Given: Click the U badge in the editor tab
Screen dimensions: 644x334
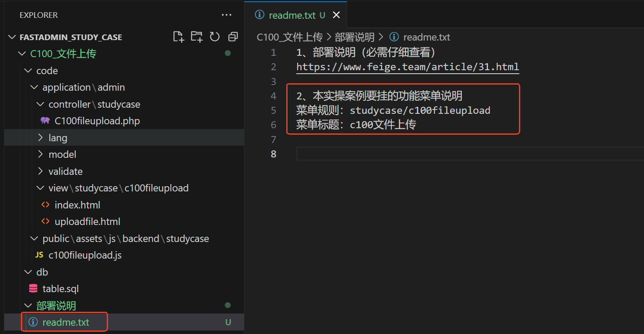Looking at the screenshot, I should (322, 15).
